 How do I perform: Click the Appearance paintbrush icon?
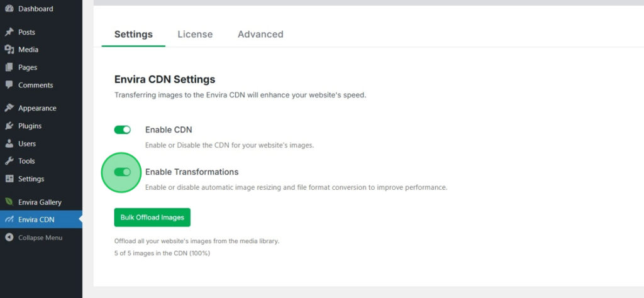[x=9, y=108]
